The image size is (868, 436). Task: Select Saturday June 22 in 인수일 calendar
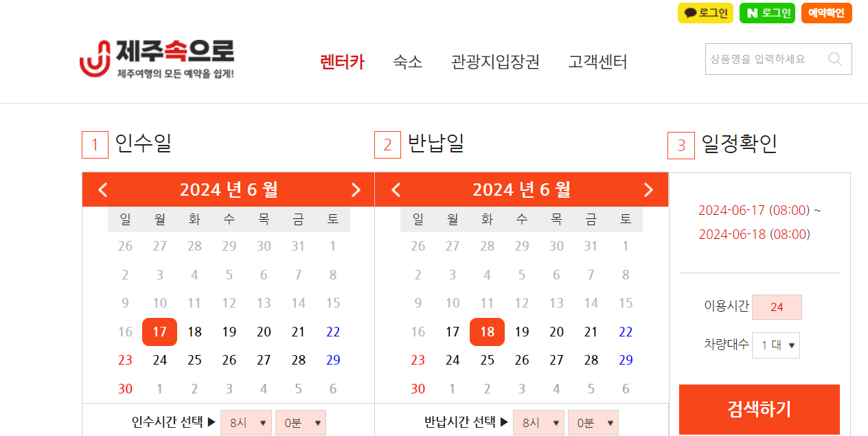pos(333,332)
